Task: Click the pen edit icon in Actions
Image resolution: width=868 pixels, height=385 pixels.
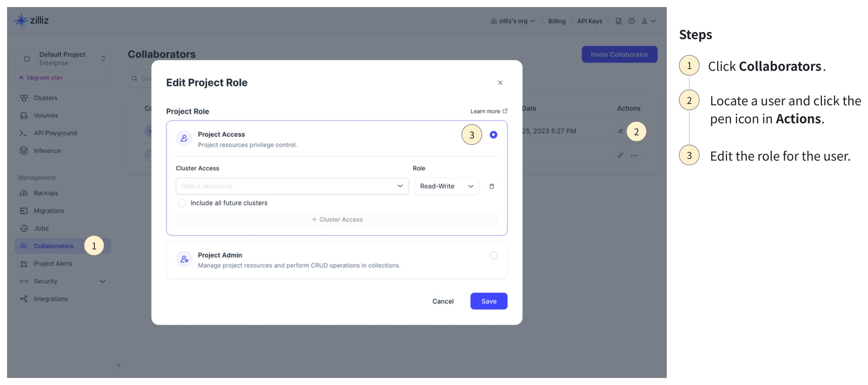Action: click(620, 131)
